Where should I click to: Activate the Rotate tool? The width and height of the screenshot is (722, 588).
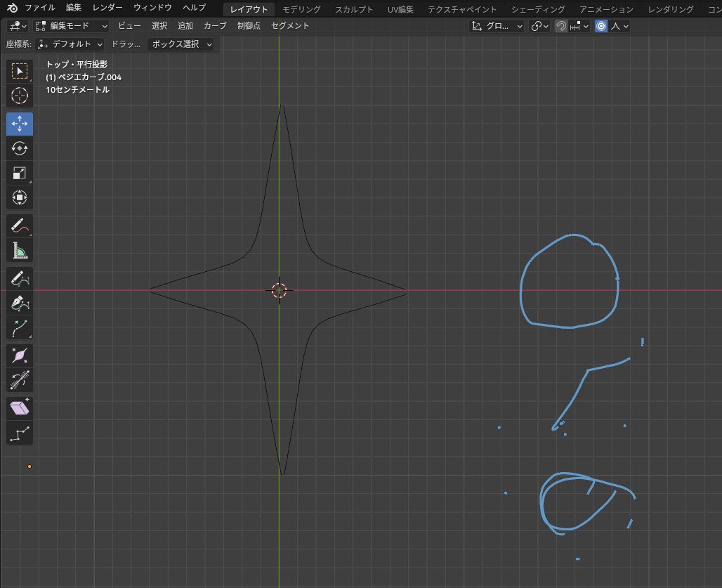pos(20,148)
